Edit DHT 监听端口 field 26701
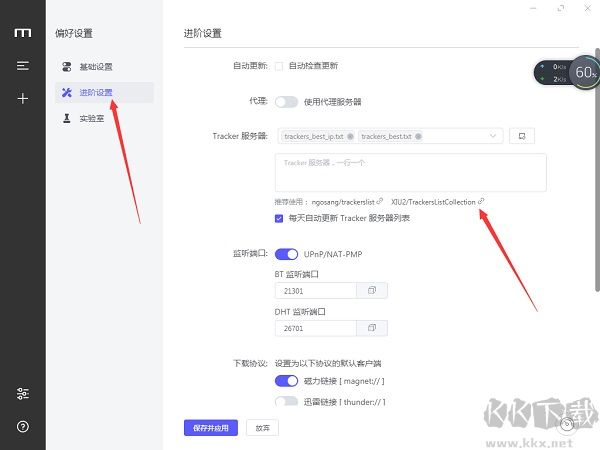Viewport: 600px width, 450px height. [315, 328]
